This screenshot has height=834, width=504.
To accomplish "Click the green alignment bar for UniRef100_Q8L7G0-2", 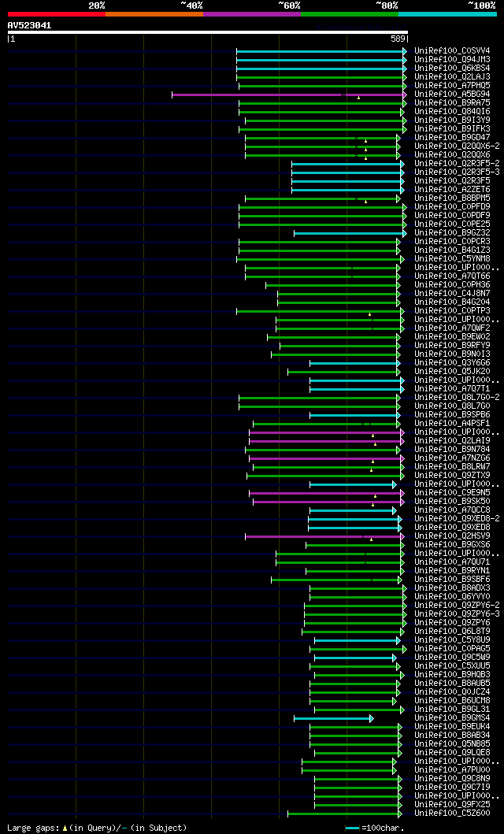I will (320, 398).
